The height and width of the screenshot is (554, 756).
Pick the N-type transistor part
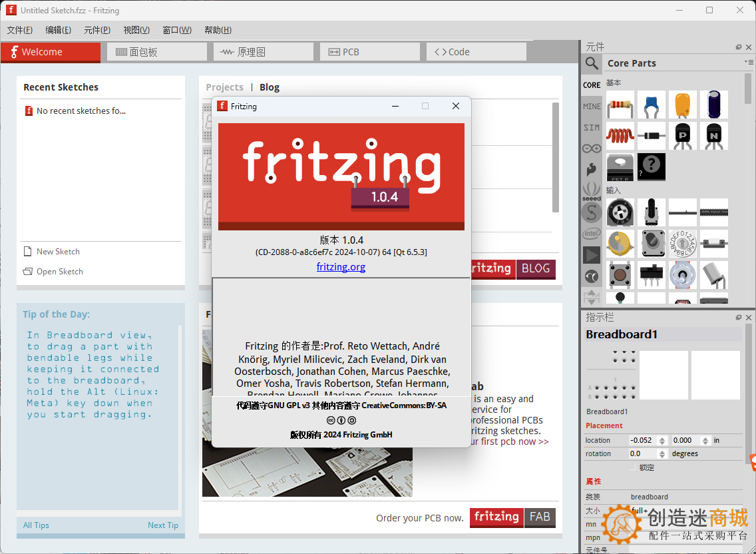coord(714,136)
